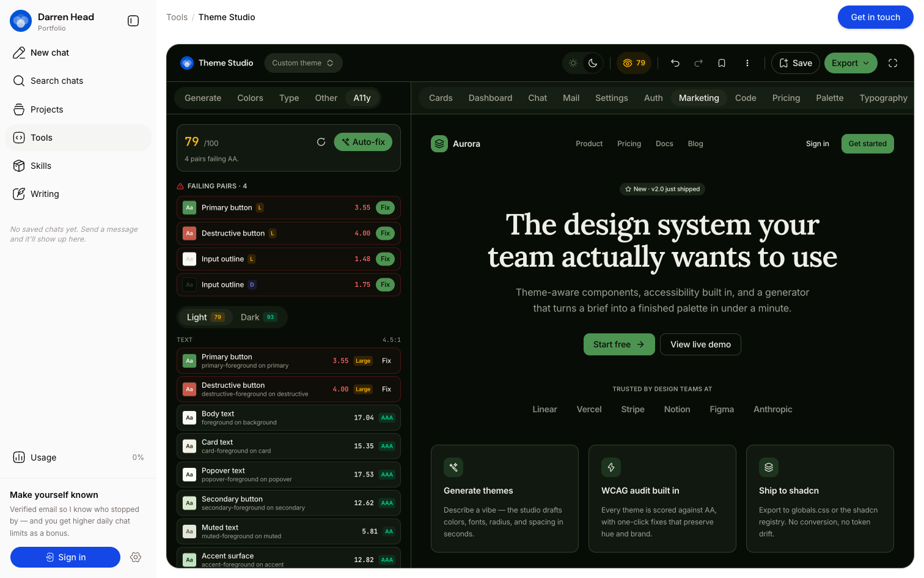Switch to dark mode moon toggle

pyautogui.click(x=593, y=63)
